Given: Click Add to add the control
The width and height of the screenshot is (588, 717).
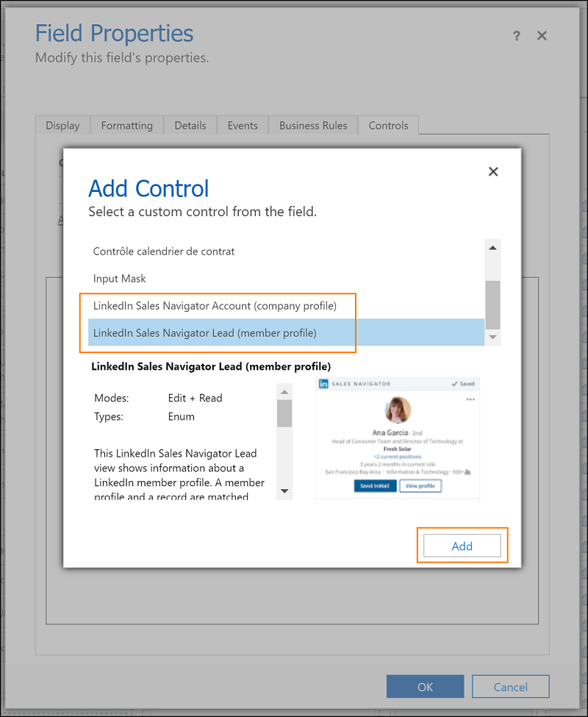Looking at the screenshot, I should (462, 546).
